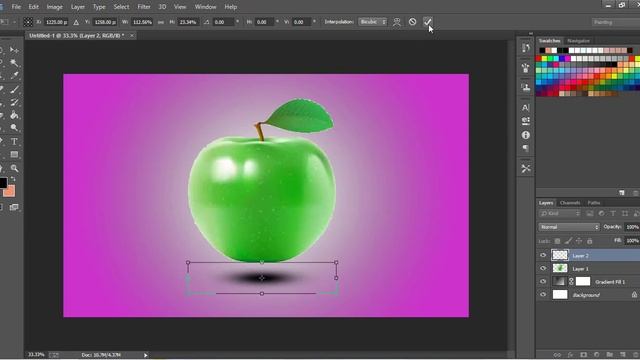640x360 pixels.
Task: Toggle lock position icon
Action: 579,241
